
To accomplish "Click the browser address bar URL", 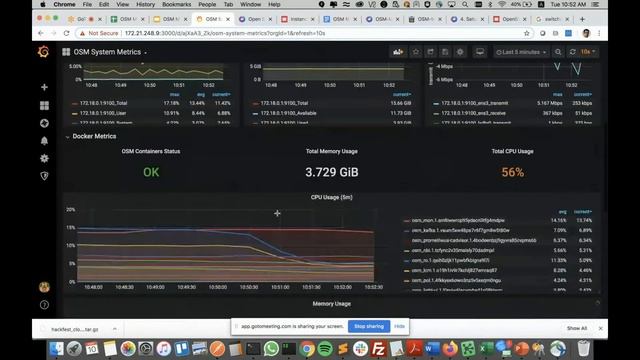I will point(225,33).
